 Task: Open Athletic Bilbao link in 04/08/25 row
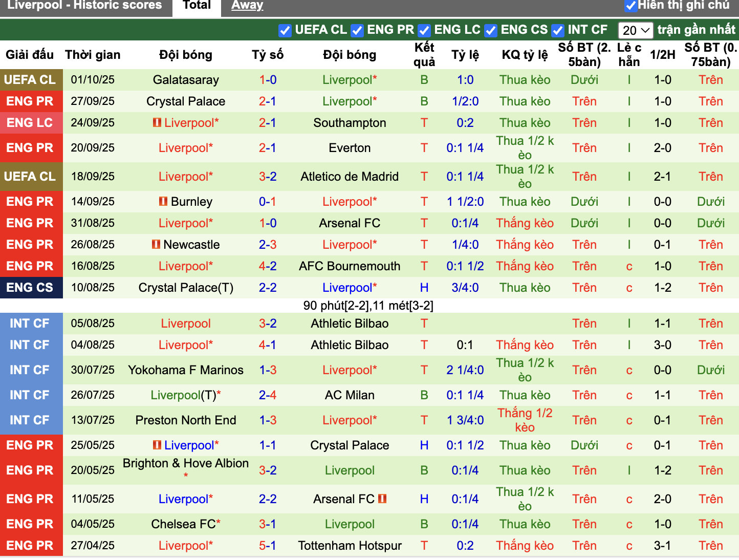pos(350,345)
